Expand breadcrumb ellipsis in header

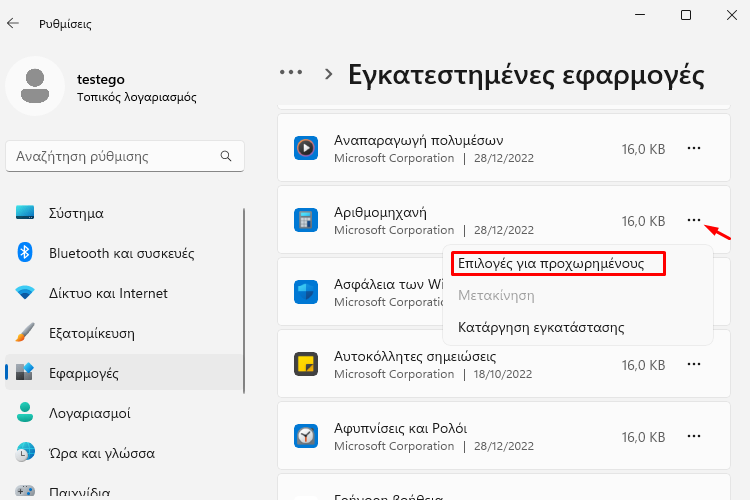point(291,73)
